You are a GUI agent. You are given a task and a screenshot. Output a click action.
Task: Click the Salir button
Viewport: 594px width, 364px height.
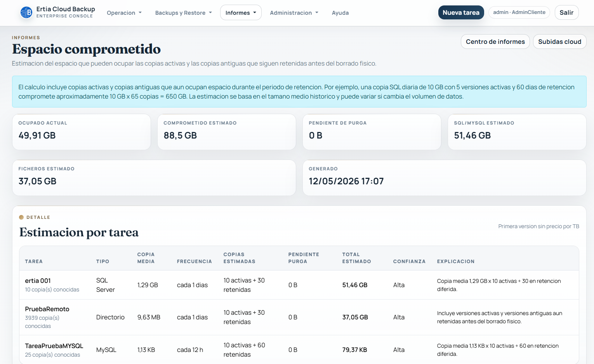coord(566,12)
